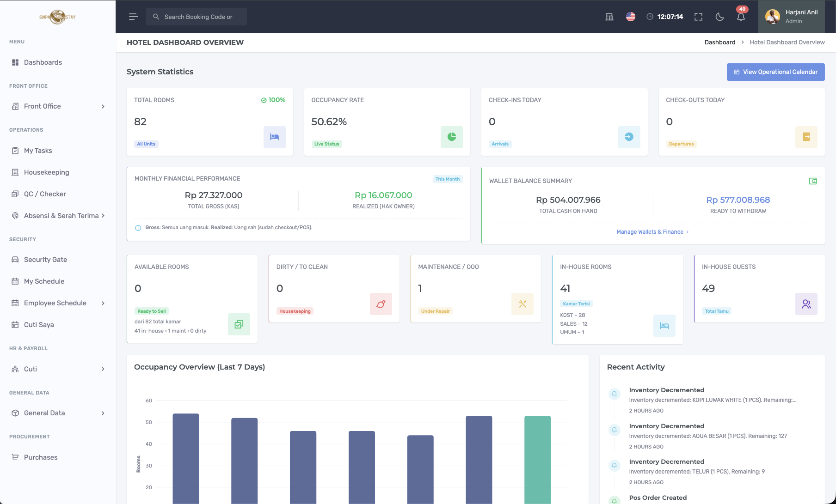Screen dimensions: 836x504
Task: Open notifications bell
Action: 741,17
